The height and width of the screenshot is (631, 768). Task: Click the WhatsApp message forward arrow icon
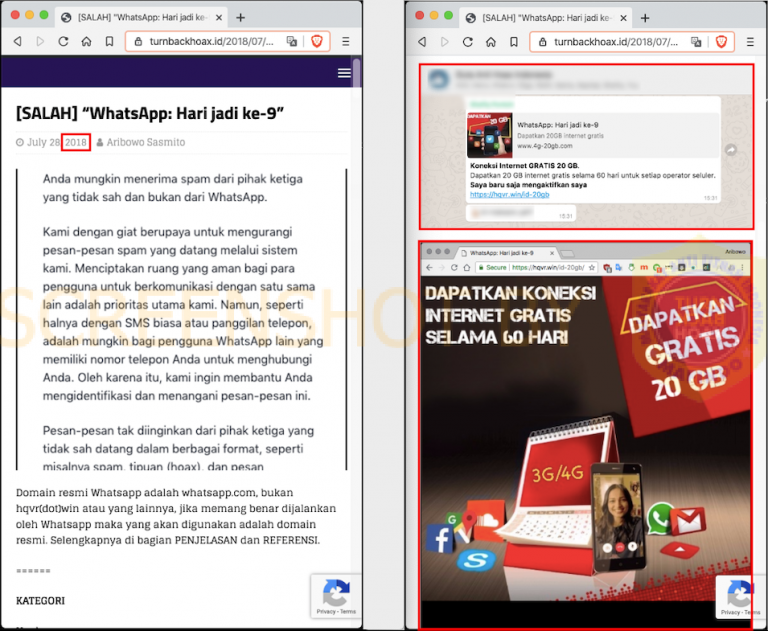731,150
